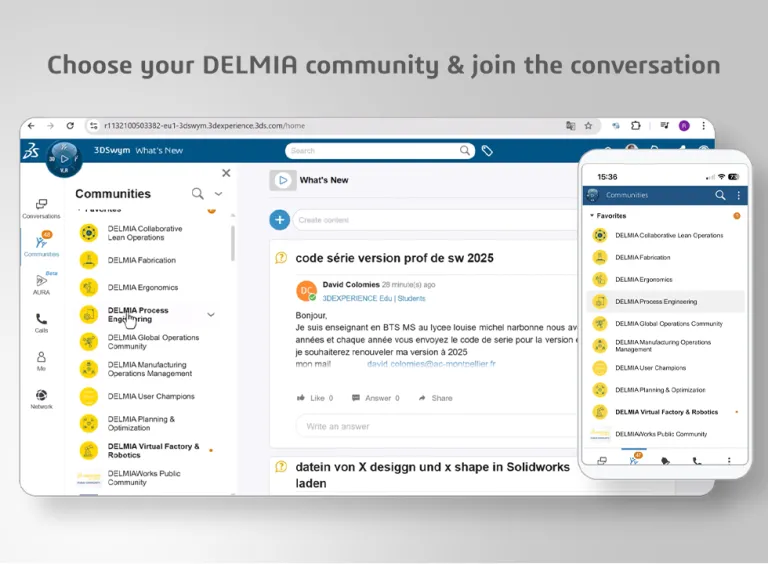The width and height of the screenshot is (768, 564).
Task: Open the 3DEXPERIENCE Edu | Students link
Action: [x=374, y=298]
